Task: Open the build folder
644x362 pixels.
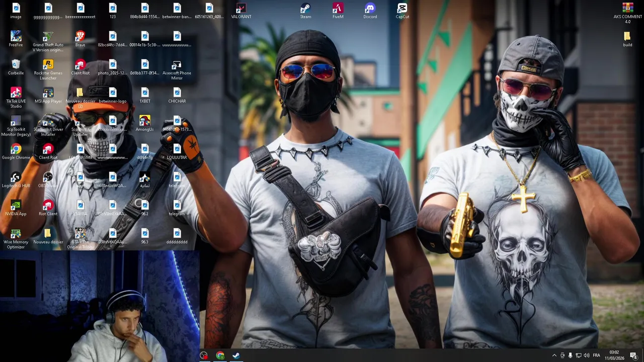Action: [x=627, y=39]
